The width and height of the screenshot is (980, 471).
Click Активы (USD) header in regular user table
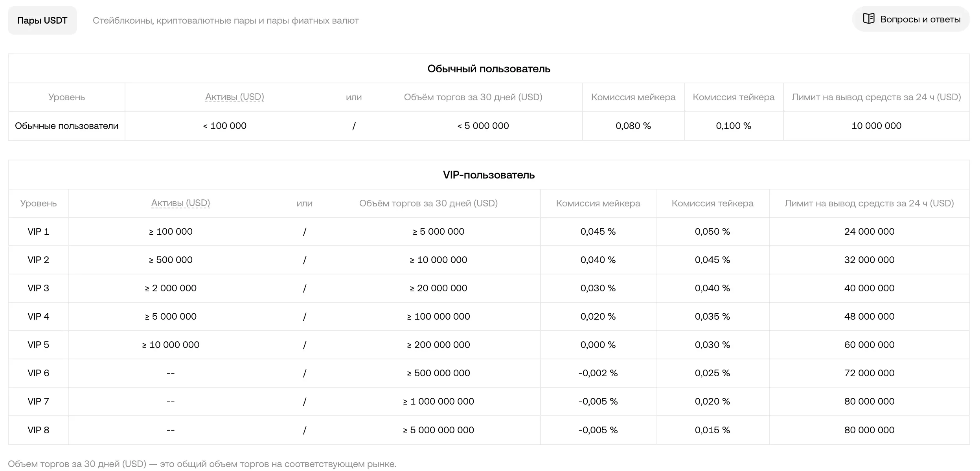(235, 97)
